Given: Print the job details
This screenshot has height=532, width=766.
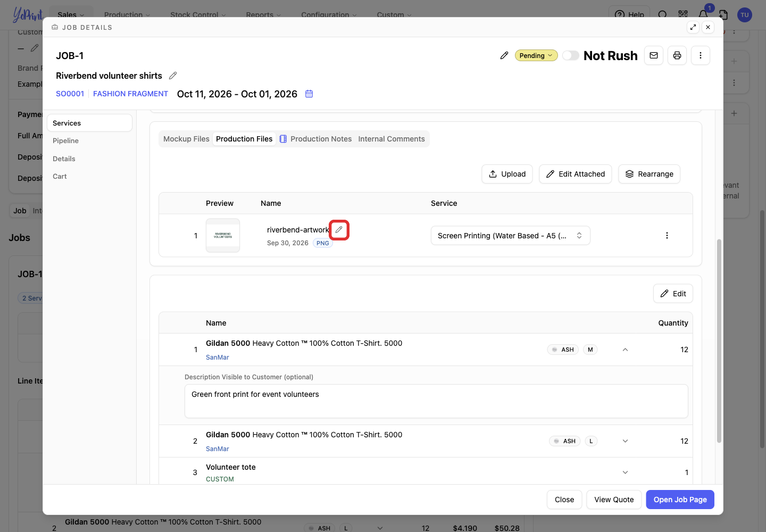Looking at the screenshot, I should point(677,55).
